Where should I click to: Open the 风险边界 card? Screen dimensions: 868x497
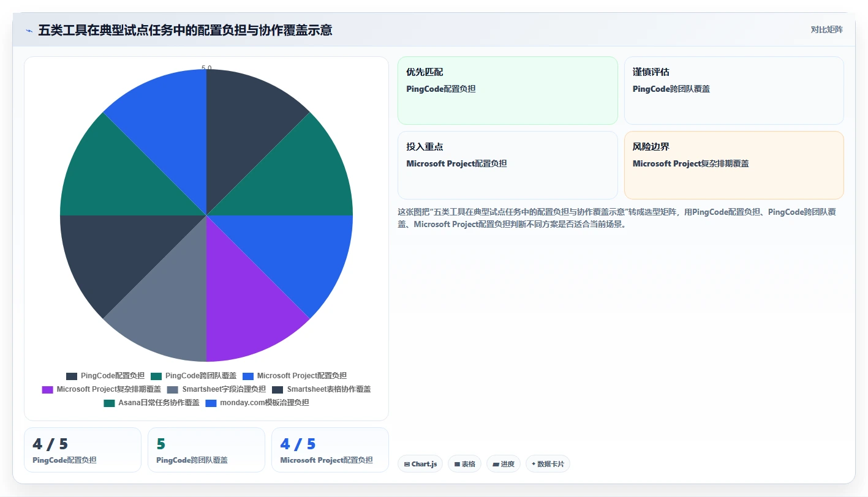pyautogui.click(x=734, y=165)
